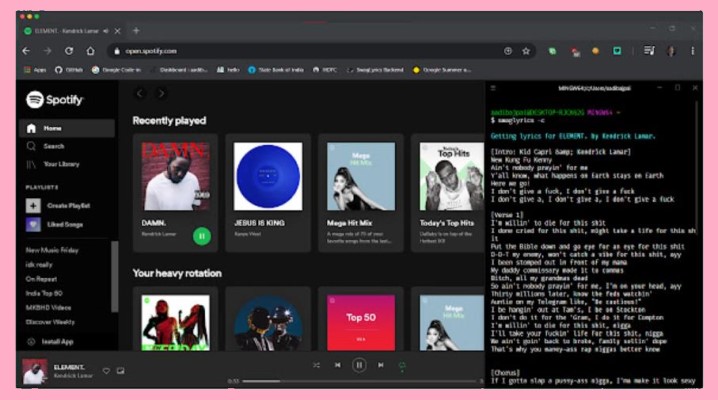Toggle repeat mode
Image resolution: width=718 pixels, height=400 pixels.
[402, 365]
